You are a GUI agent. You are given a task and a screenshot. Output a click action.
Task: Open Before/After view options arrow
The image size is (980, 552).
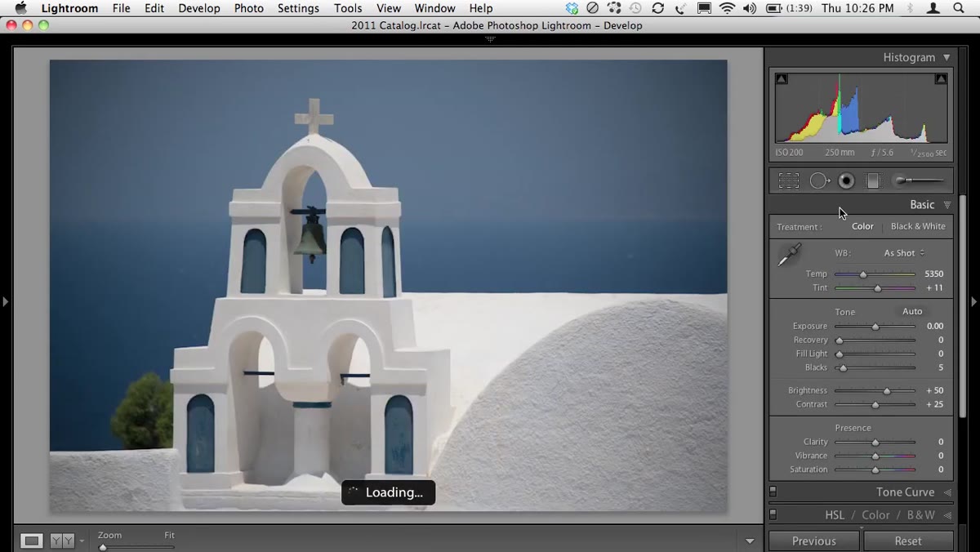tap(82, 541)
